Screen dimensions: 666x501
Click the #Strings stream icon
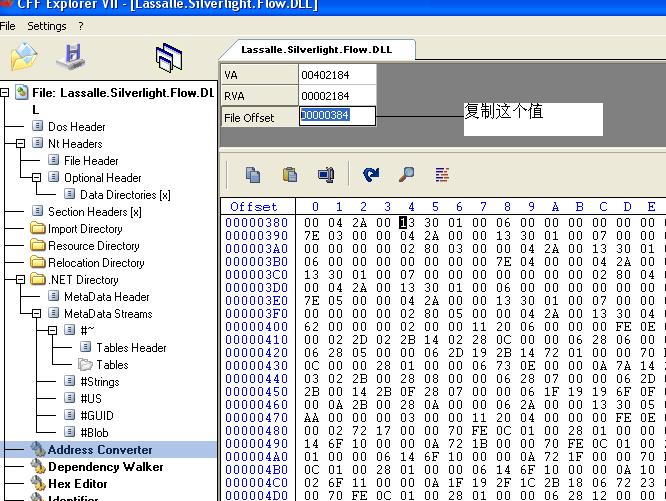tap(70, 380)
